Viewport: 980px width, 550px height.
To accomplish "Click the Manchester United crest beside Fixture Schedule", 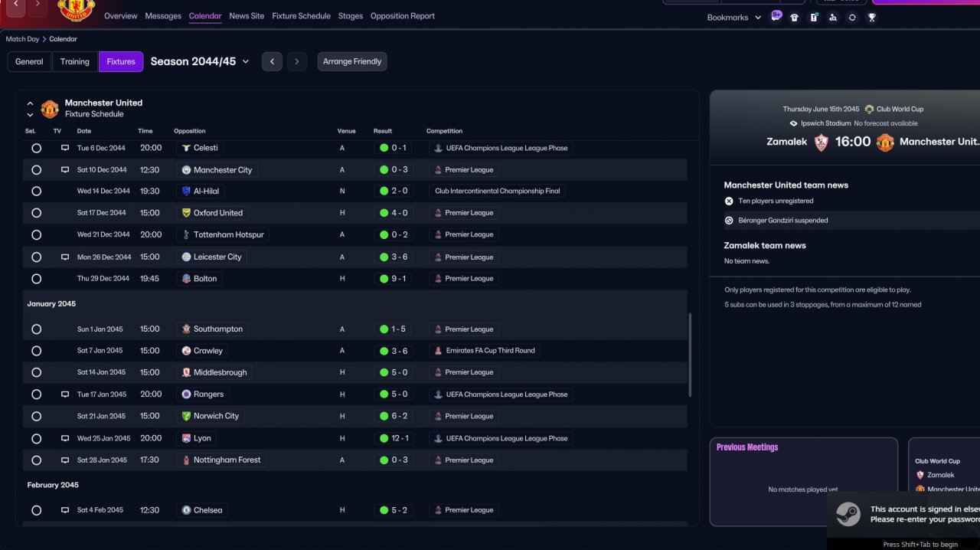I will point(50,109).
